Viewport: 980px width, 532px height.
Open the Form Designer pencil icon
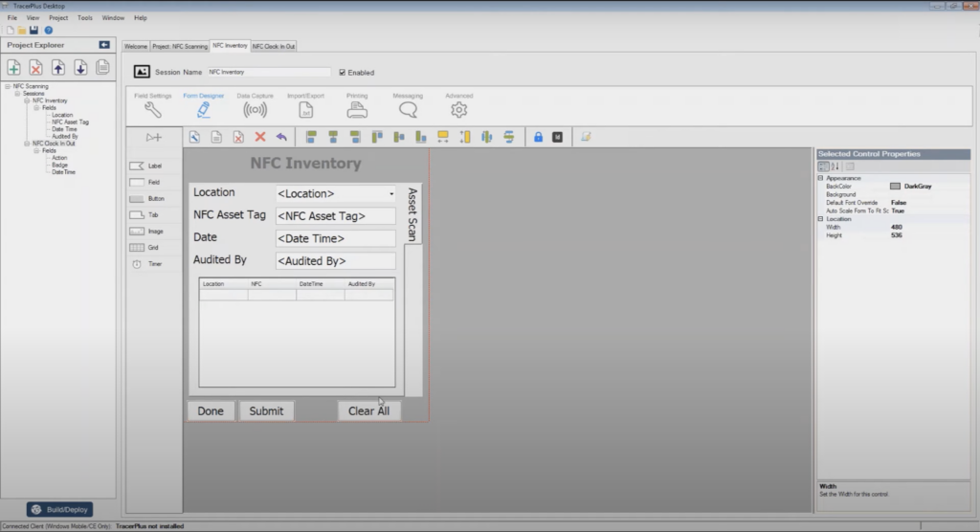(203, 110)
